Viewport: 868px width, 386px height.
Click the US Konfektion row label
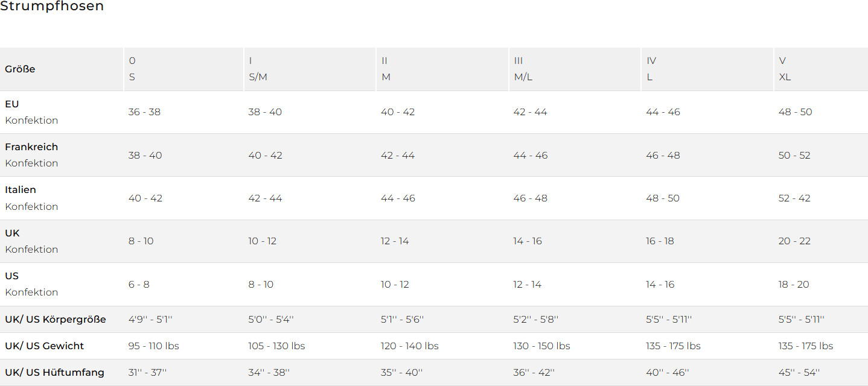(31, 284)
